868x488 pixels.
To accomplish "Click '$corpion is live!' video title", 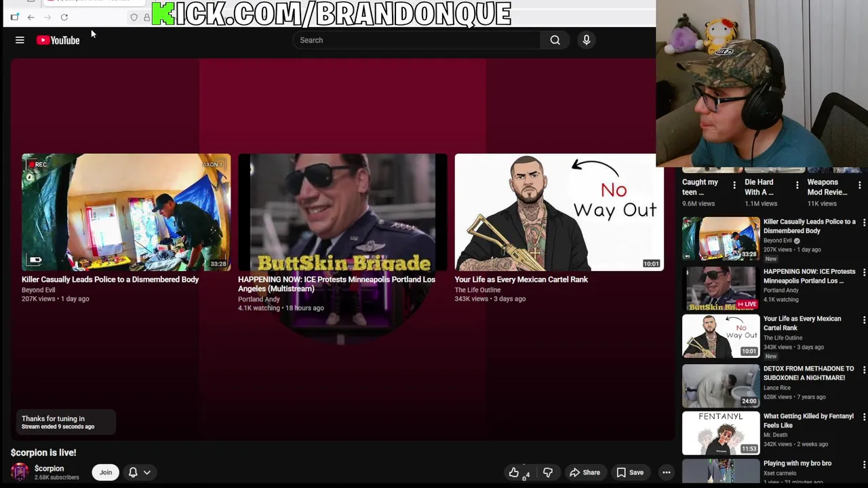I will click(43, 453).
